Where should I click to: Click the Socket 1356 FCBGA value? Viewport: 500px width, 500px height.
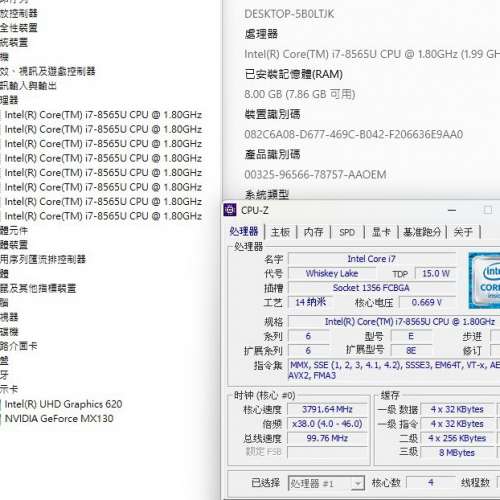coord(372,288)
